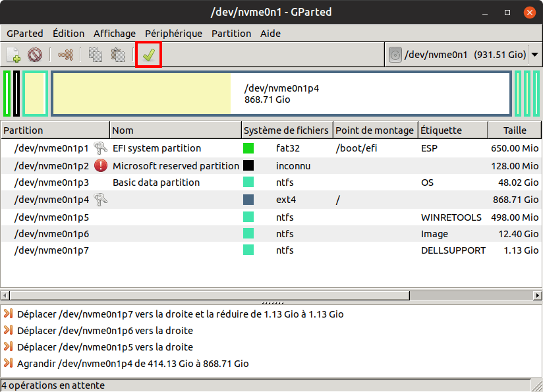Click the red warning icon on nvme0n1p2
The width and height of the screenshot is (543, 392).
click(101, 165)
